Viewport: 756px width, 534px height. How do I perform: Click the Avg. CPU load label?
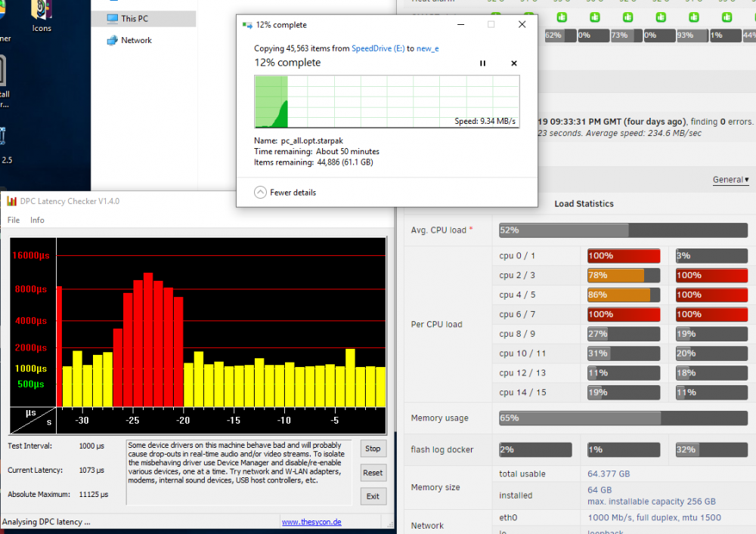[438, 230]
